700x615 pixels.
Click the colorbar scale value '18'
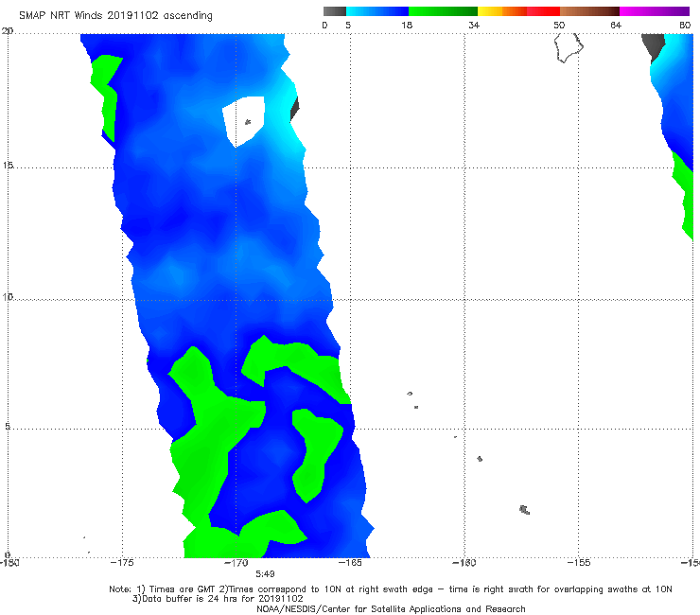point(407,25)
